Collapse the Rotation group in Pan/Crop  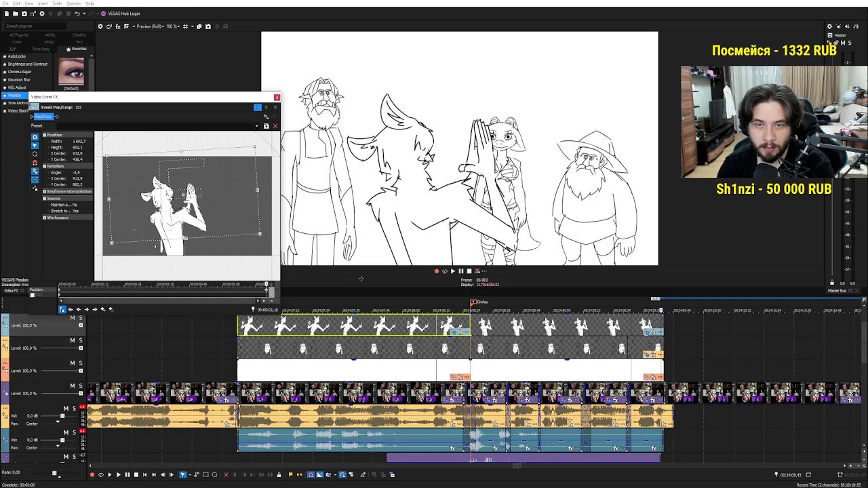[45, 166]
